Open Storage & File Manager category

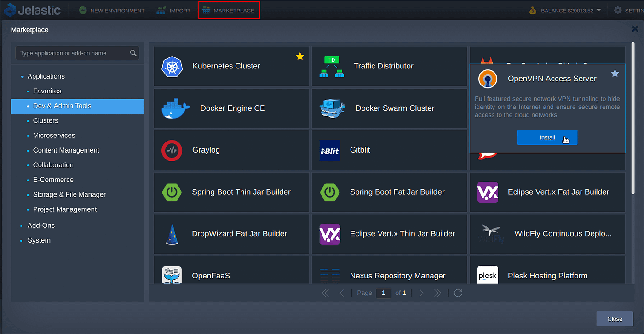pos(69,194)
